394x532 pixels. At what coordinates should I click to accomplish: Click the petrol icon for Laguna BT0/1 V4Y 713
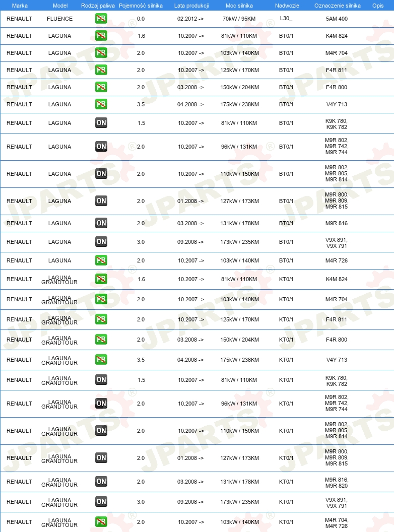click(101, 104)
